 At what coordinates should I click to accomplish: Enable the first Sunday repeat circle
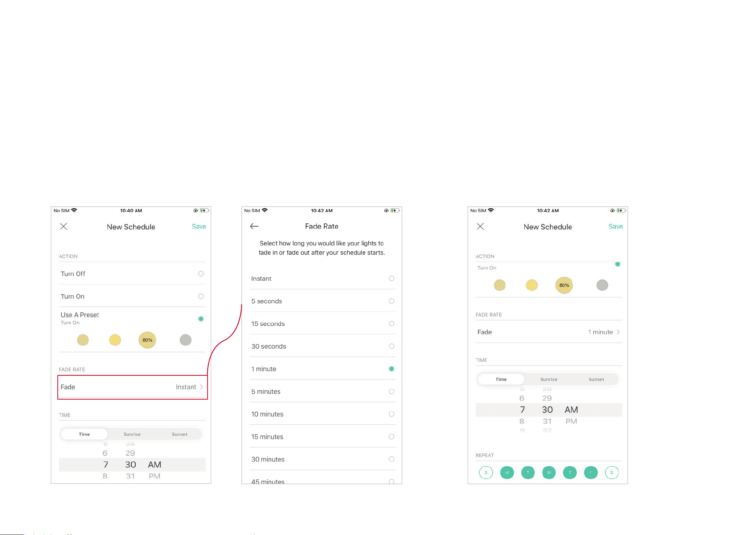pos(486,472)
